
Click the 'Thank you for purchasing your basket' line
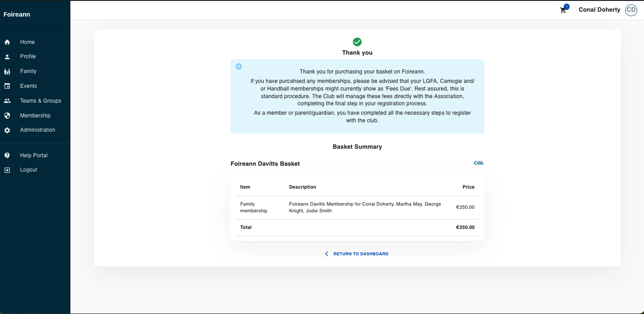362,72
